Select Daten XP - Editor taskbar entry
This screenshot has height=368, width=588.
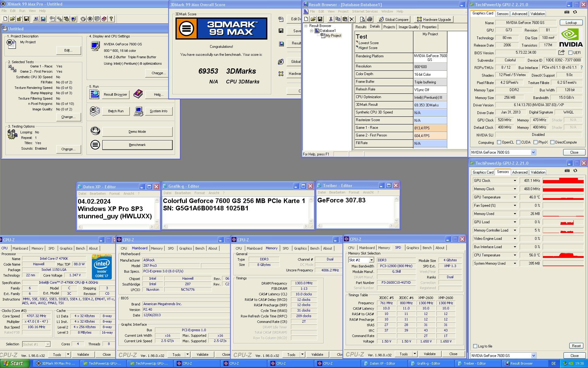coord(383,363)
